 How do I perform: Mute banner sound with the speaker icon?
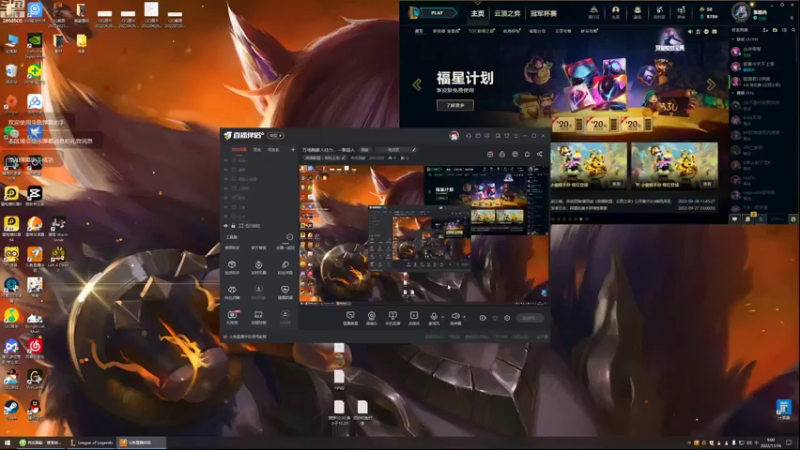click(690, 32)
